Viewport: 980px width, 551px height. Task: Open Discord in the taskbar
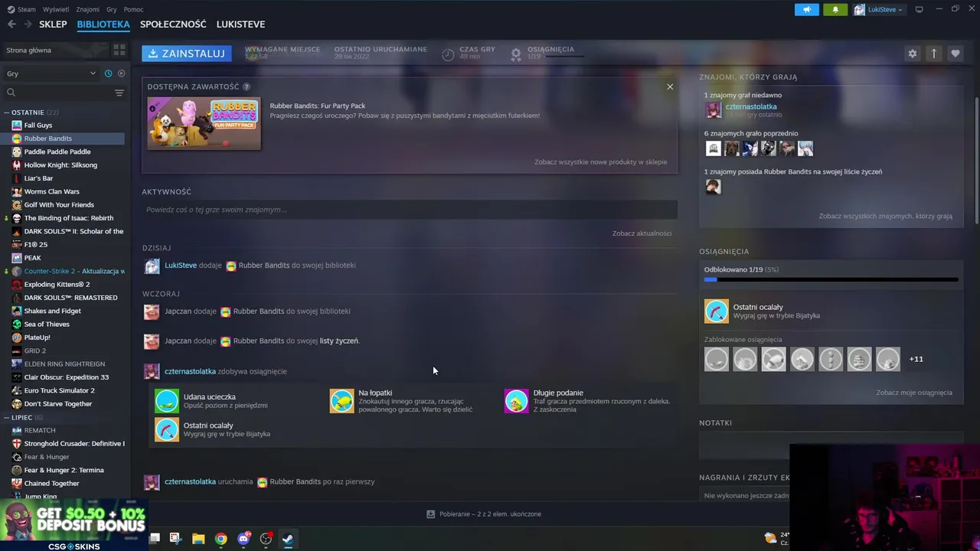[243, 539]
